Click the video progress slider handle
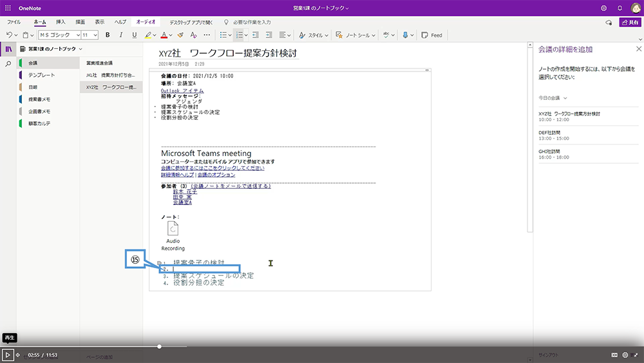Screen dimensions: 644x363 pyautogui.click(x=159, y=346)
